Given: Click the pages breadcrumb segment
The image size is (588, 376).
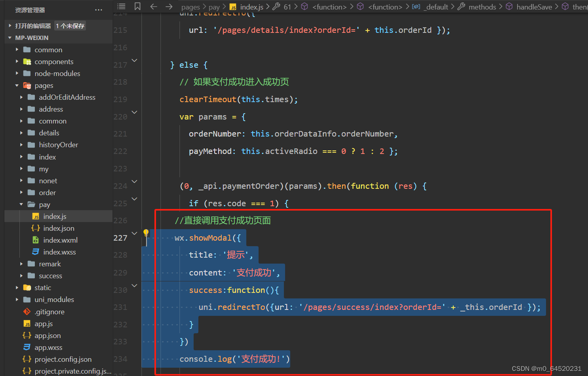Looking at the screenshot, I should coord(190,7).
